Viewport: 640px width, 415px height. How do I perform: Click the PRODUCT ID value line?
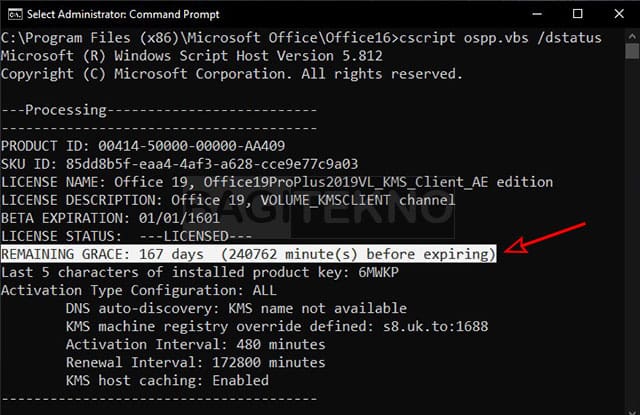143,146
